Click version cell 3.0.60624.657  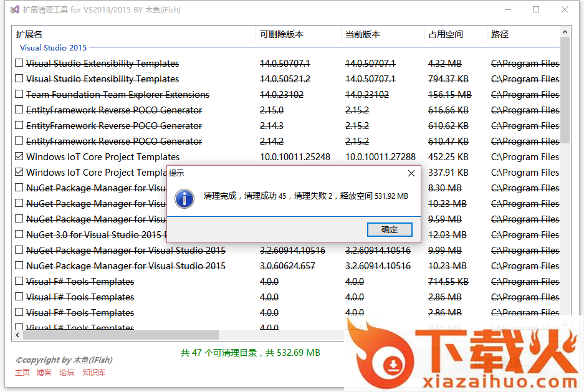click(x=287, y=266)
